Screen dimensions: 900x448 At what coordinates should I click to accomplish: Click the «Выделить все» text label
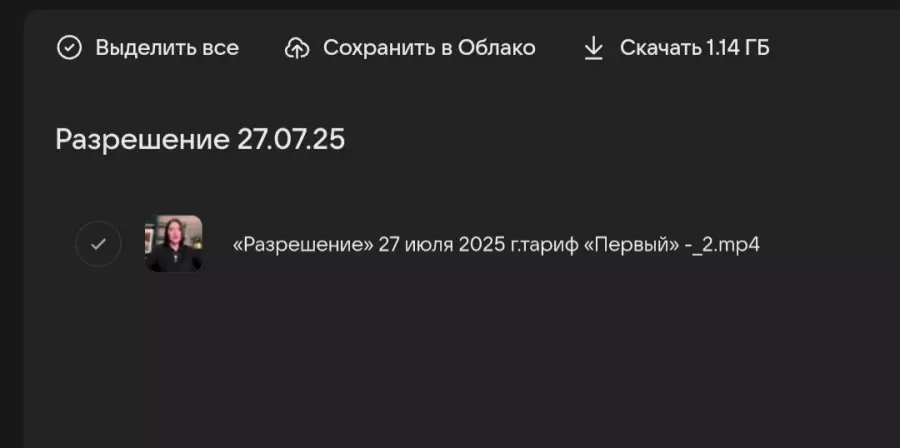167,48
